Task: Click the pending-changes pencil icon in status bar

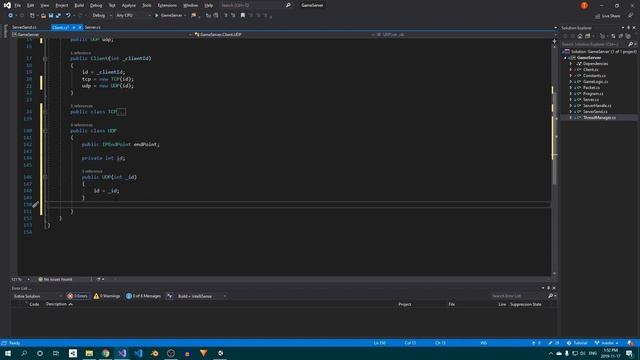Action: coord(550,343)
